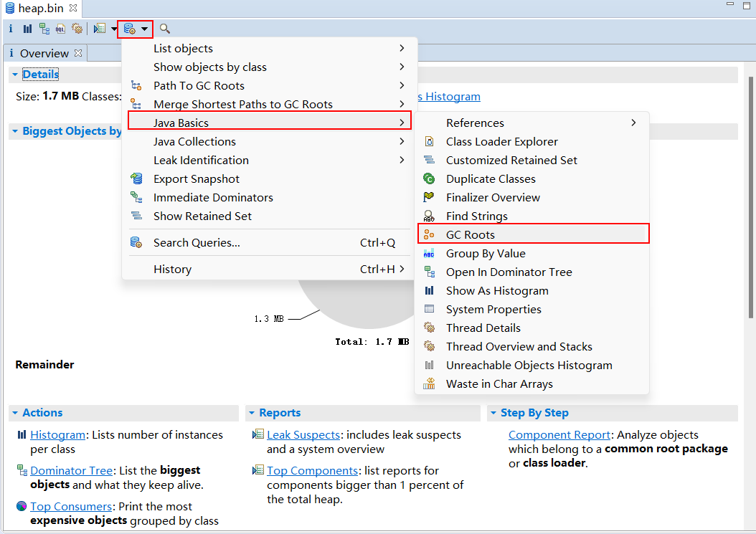Image resolution: width=756 pixels, height=534 pixels.
Task: Open the Leak Suspects report link
Action: point(303,434)
